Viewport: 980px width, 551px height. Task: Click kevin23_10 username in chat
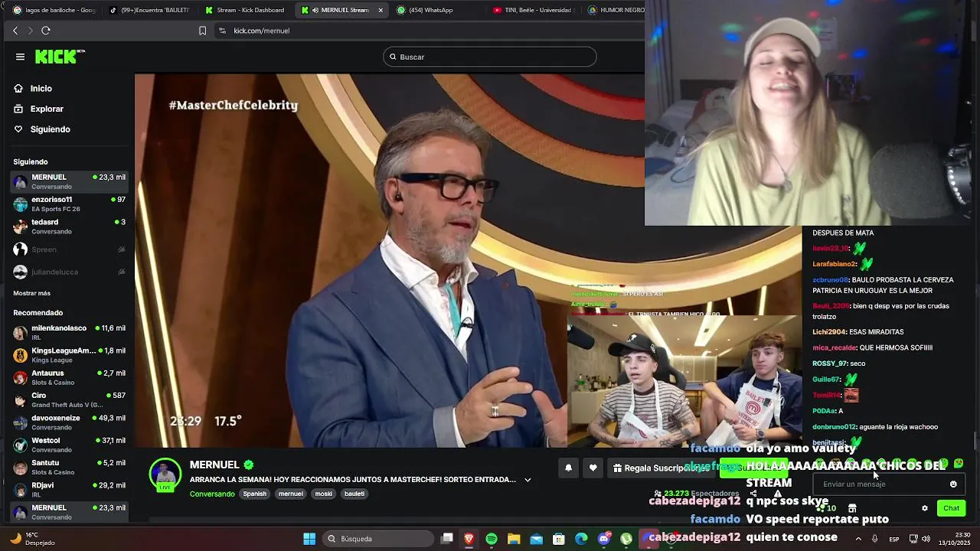830,249
